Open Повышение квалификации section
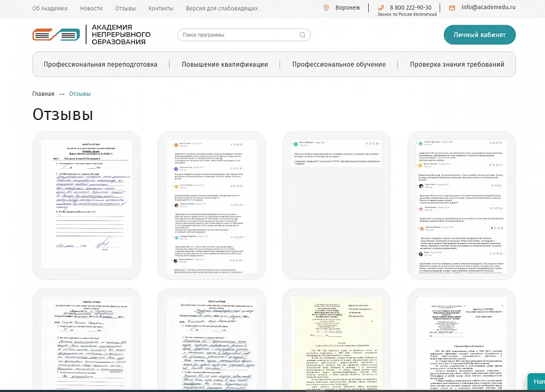Viewport: 545px width, 392px height. coord(225,64)
